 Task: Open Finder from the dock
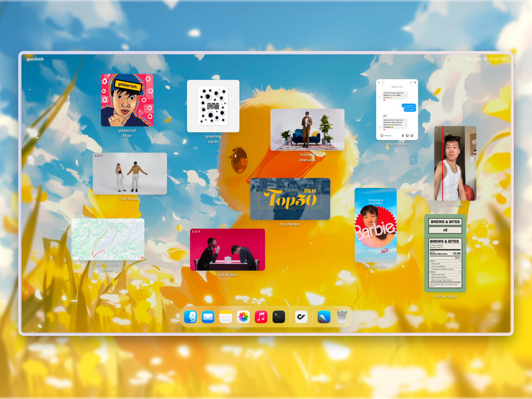[x=191, y=317]
